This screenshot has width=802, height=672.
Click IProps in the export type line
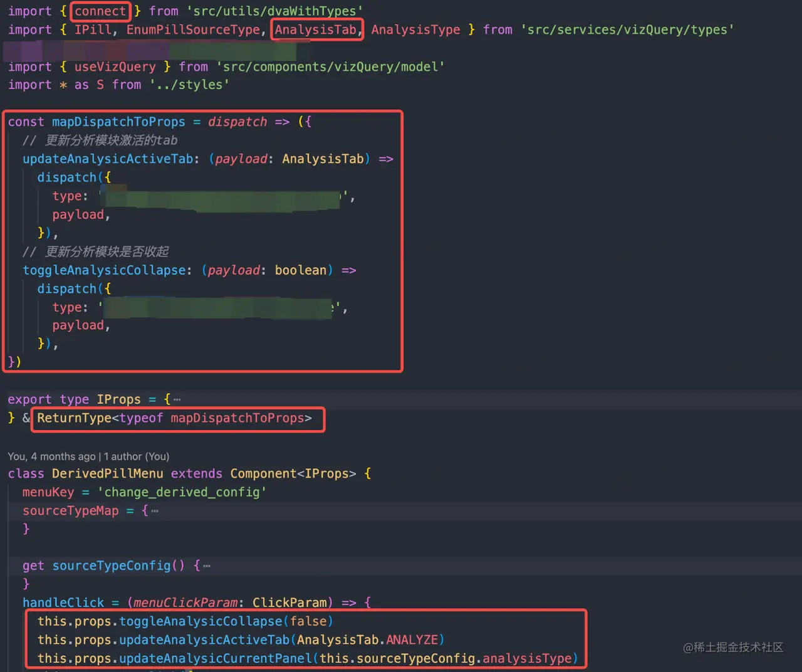118,399
